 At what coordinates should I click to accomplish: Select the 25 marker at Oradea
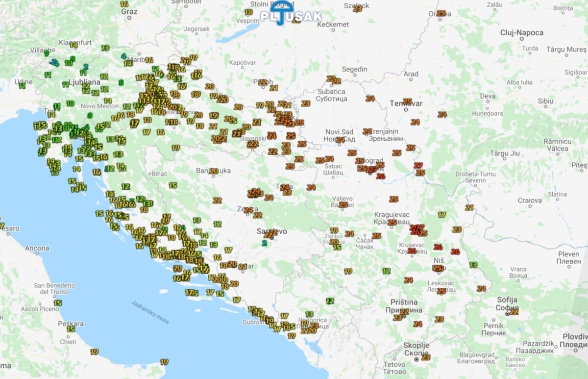pyautogui.click(x=441, y=13)
